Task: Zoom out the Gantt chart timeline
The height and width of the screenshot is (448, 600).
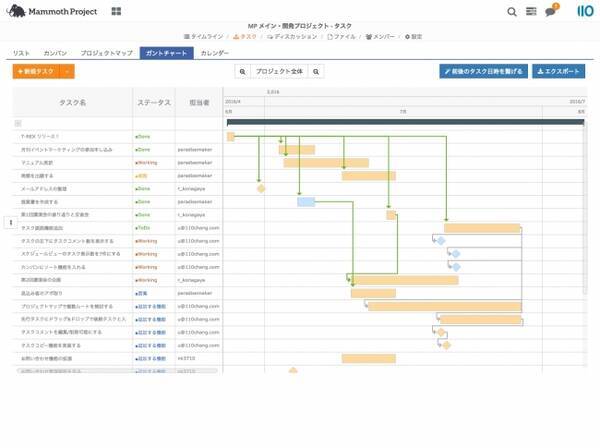Action: coord(243,72)
